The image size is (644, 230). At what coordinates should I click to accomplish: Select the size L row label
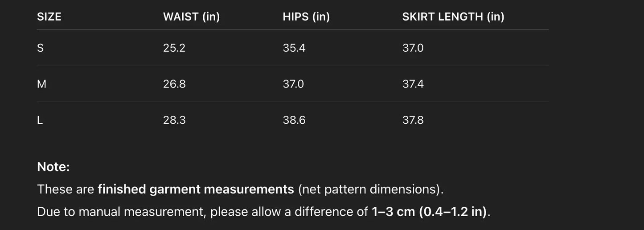(40, 120)
